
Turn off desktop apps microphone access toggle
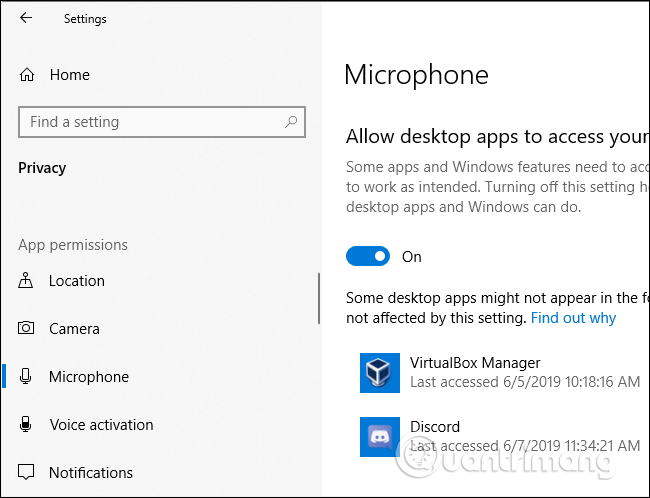[x=368, y=257]
